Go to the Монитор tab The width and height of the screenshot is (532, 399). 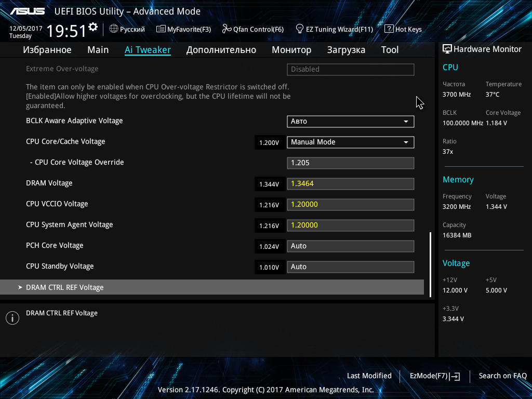pyautogui.click(x=291, y=50)
